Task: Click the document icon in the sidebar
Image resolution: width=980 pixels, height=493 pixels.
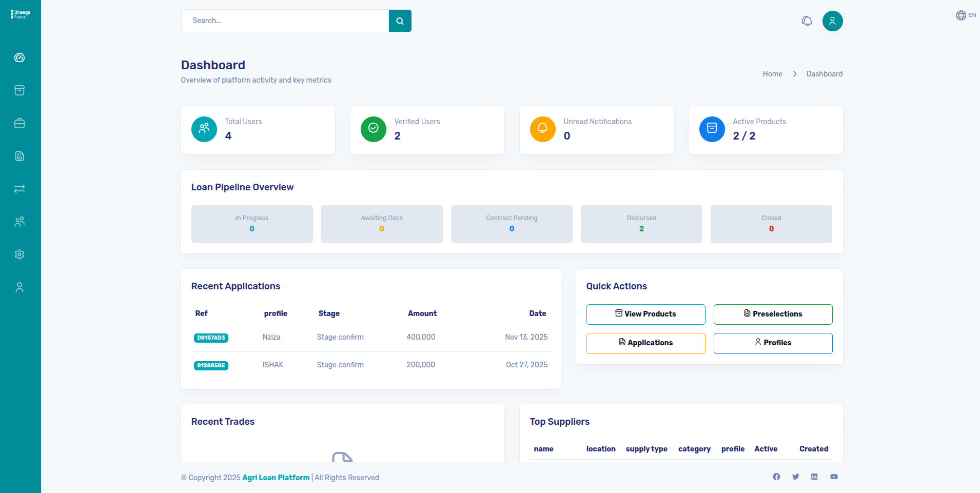Action: point(19,156)
